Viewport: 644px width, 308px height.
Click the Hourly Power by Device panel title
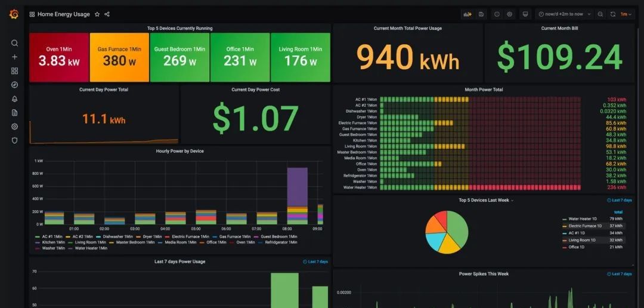[x=179, y=151]
